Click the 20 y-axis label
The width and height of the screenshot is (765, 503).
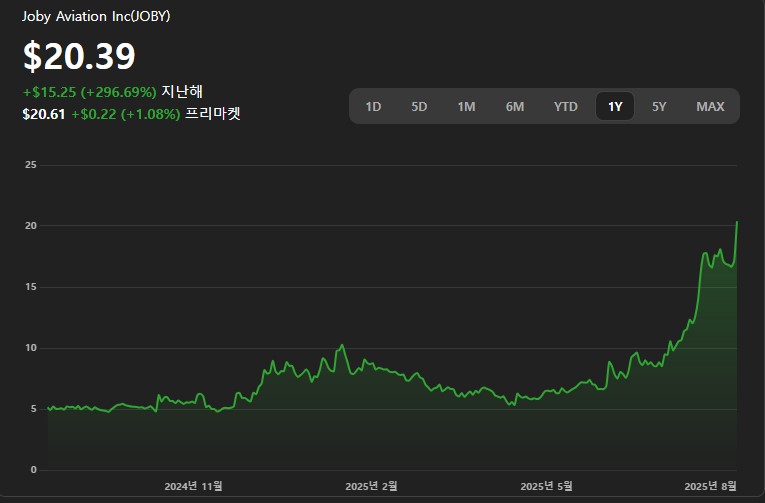31,225
